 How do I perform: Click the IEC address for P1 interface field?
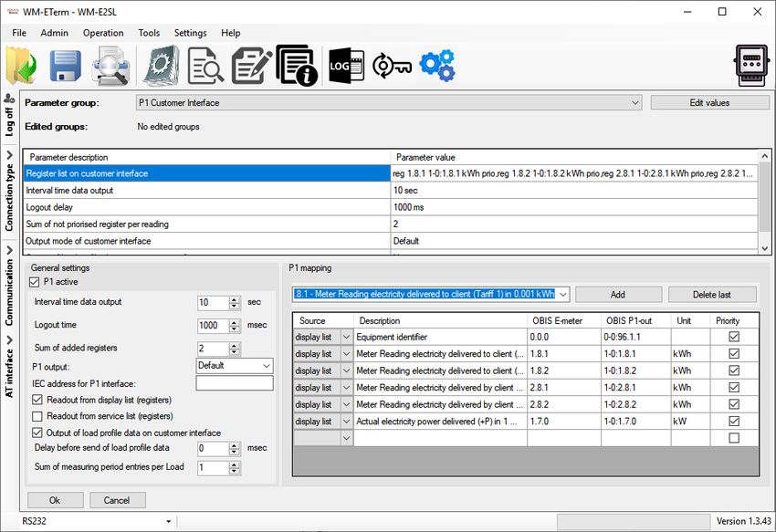click(x=235, y=383)
